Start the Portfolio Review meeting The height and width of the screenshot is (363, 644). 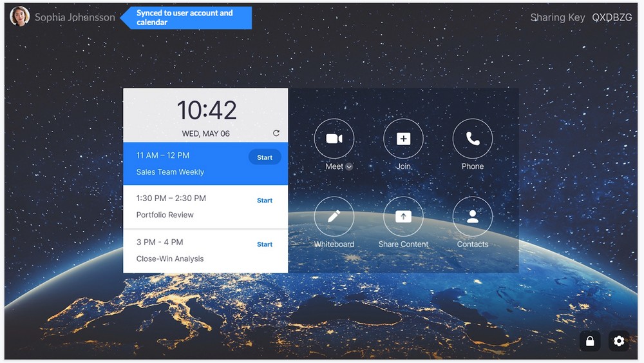[265, 201]
